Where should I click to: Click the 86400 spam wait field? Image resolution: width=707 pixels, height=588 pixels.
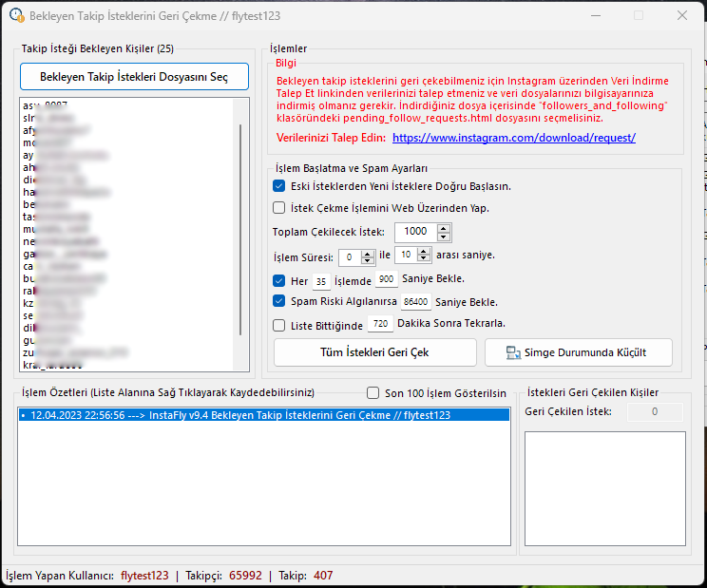pyautogui.click(x=415, y=301)
